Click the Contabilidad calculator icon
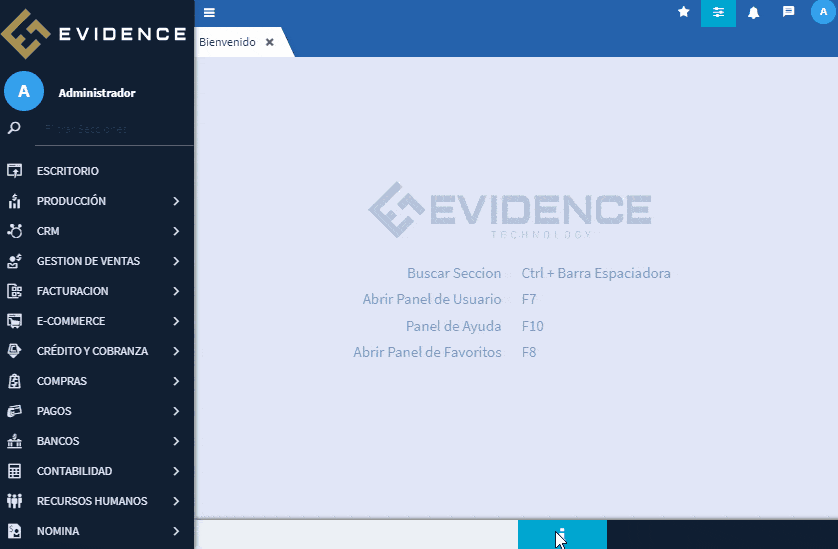The image size is (838, 549). click(x=14, y=471)
